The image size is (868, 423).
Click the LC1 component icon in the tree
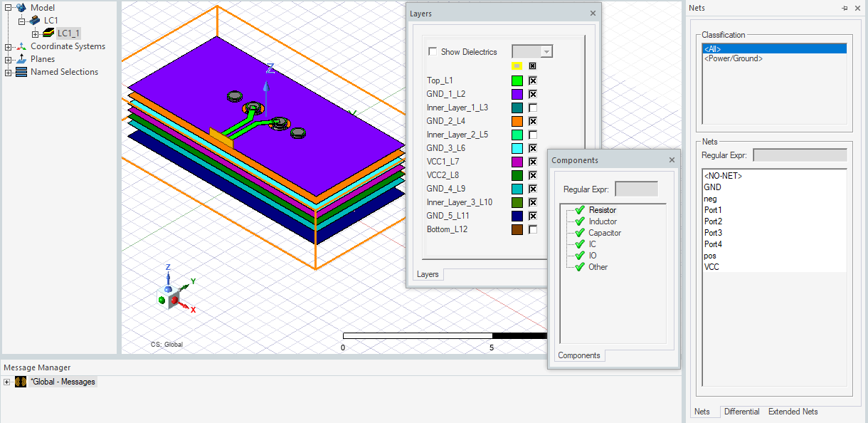(34, 21)
